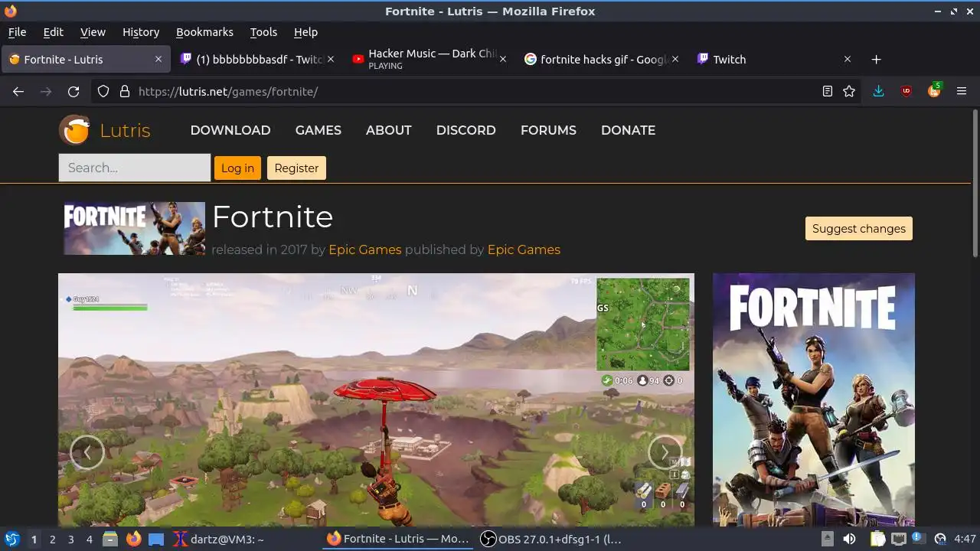This screenshot has width=980, height=551.
Task: Click the Lutris site search field
Action: pos(135,168)
